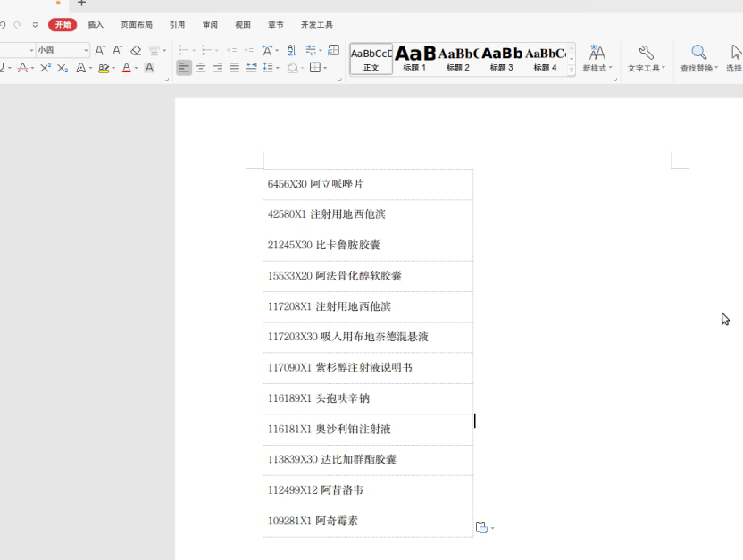Apply the 正文 body style
The height and width of the screenshot is (560, 743).
coord(371,59)
